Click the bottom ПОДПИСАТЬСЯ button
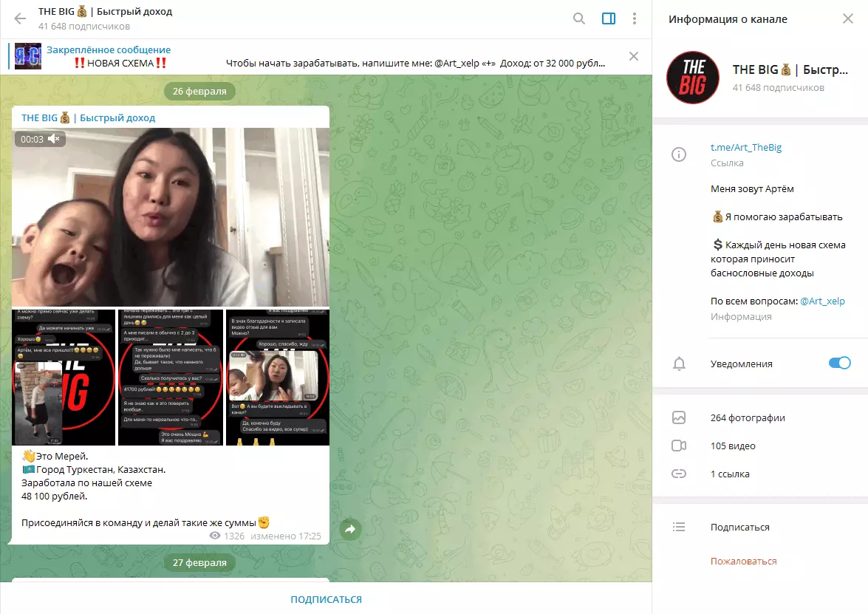This screenshot has height=614, width=868. (x=326, y=599)
